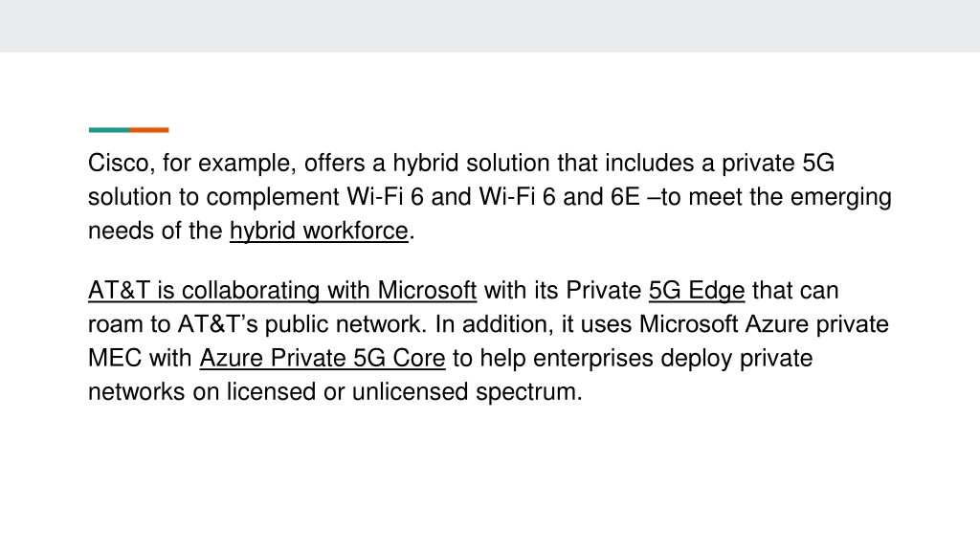This screenshot has height=551, width=980.
Task: Click the orange segment of the accent line
Action: (148, 130)
